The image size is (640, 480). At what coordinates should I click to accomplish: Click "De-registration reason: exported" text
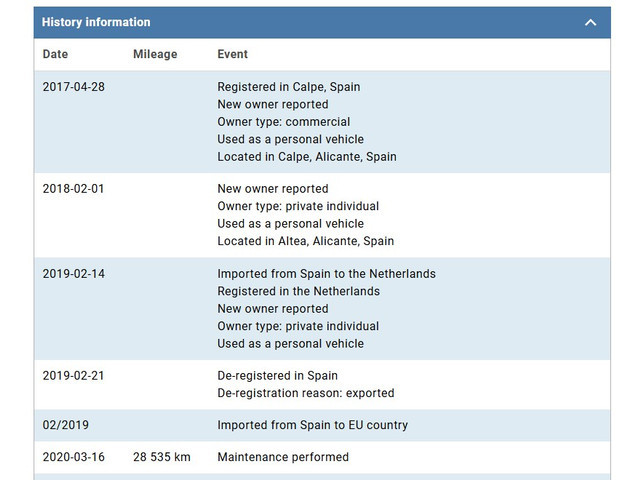click(x=306, y=393)
